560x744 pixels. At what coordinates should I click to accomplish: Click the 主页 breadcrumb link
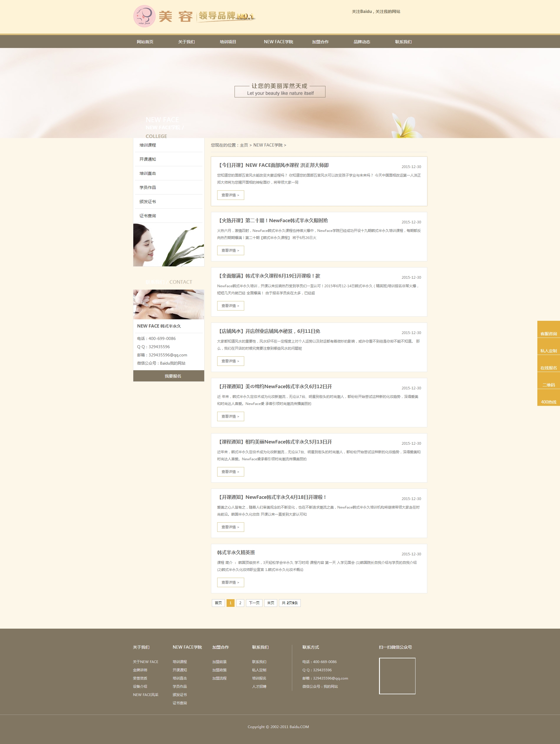[x=244, y=145]
